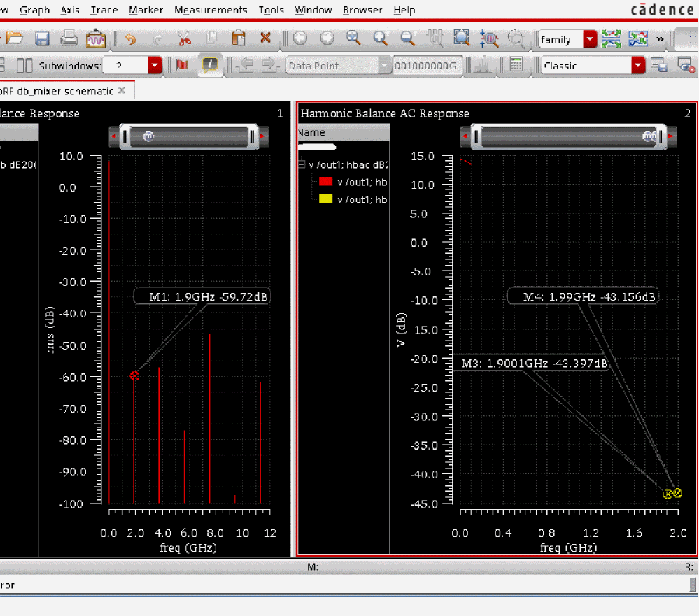Image resolution: width=699 pixels, height=616 pixels.
Task: Close the db_mixer schematic tab
Action: (x=122, y=91)
